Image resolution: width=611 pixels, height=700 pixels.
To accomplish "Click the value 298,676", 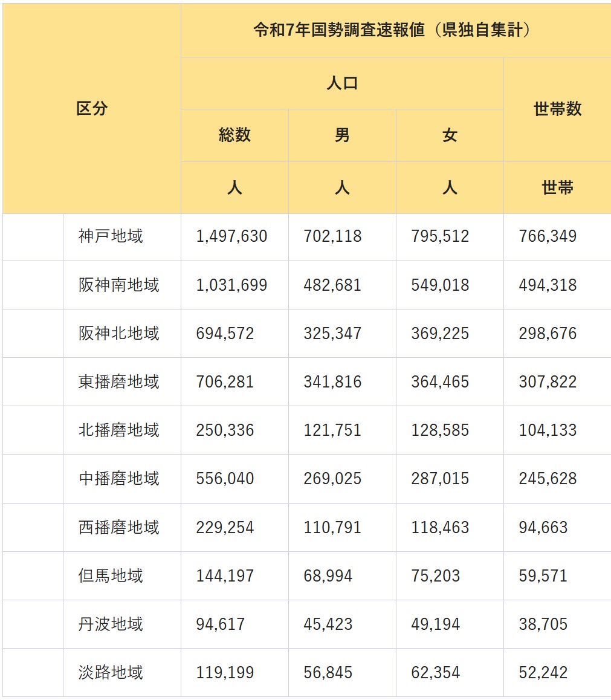I will (x=548, y=334).
